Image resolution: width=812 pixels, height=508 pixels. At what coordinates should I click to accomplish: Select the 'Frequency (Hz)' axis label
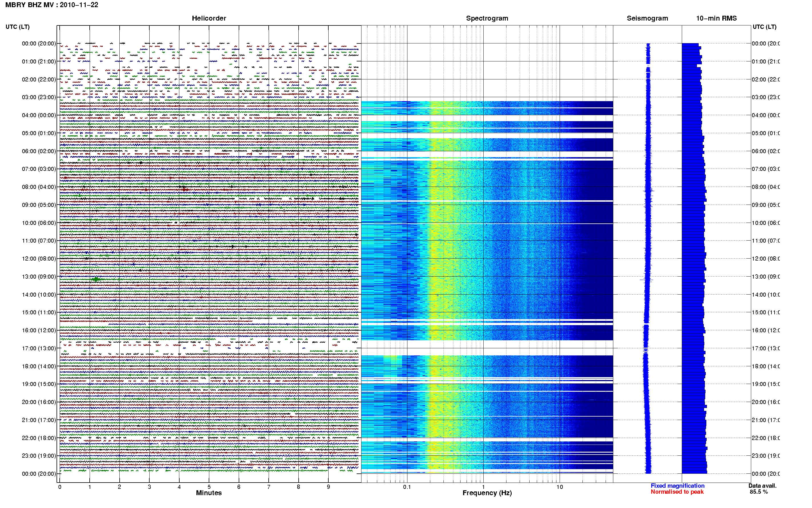pos(487,493)
